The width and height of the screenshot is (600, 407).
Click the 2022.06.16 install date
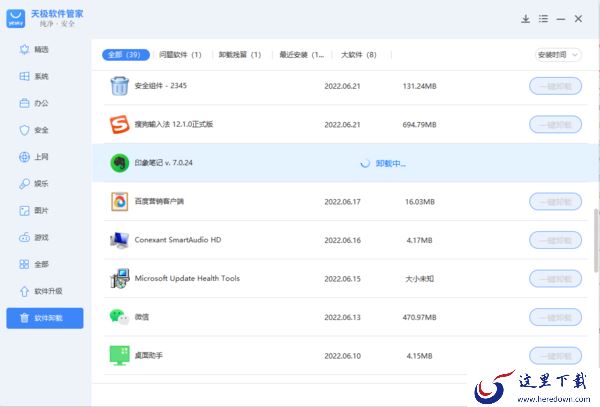pos(342,240)
